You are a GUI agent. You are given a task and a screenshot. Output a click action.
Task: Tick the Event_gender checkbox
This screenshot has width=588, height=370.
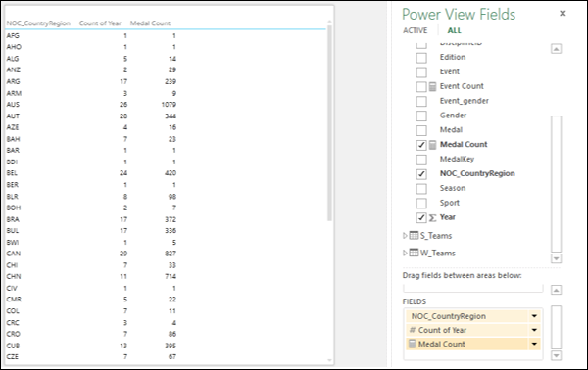click(x=421, y=102)
